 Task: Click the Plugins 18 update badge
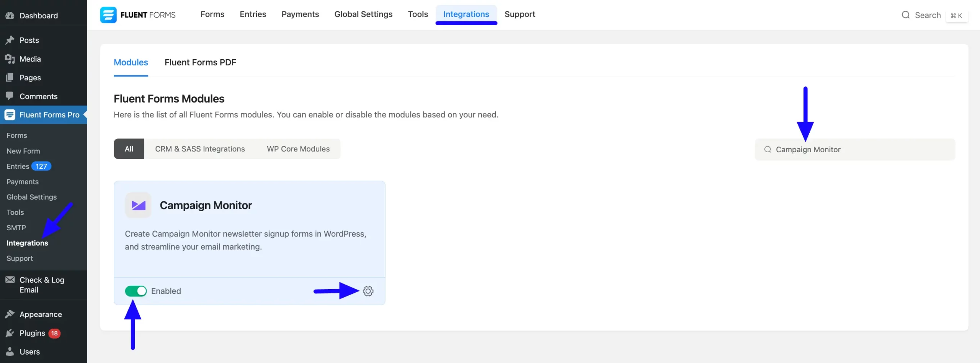[x=54, y=333]
